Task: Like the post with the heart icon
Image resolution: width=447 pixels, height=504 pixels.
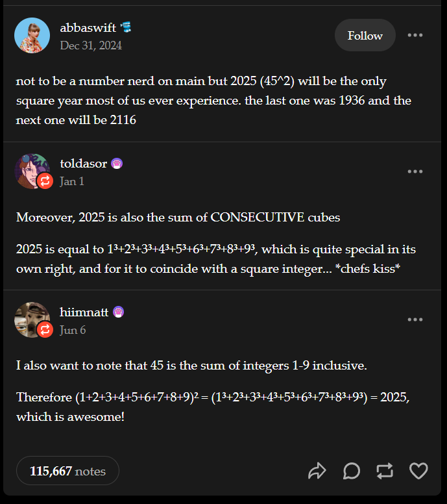Action: pyautogui.click(x=418, y=471)
